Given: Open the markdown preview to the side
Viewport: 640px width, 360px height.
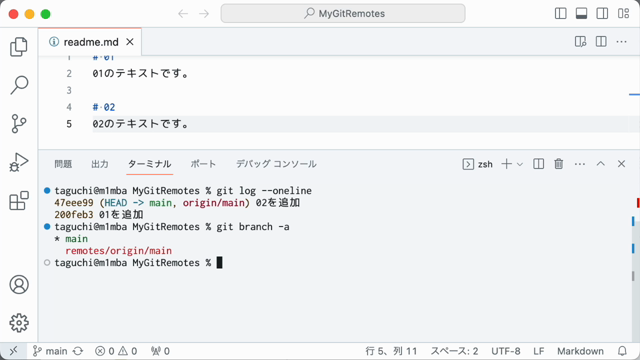Looking at the screenshot, I should pyautogui.click(x=580, y=42).
